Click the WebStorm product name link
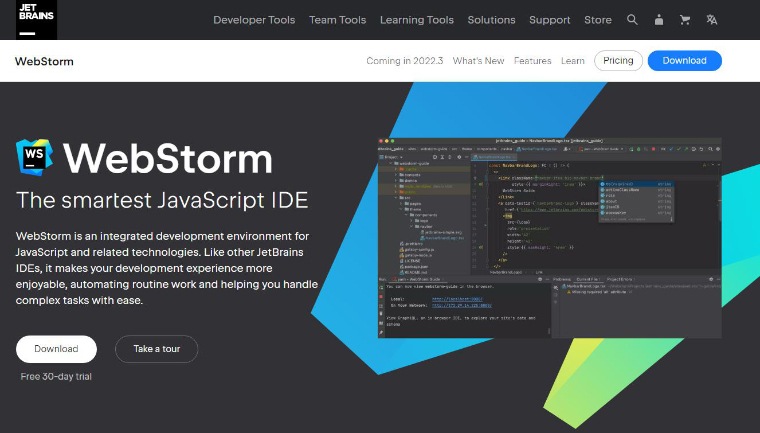This screenshot has height=433, width=760. click(x=44, y=61)
